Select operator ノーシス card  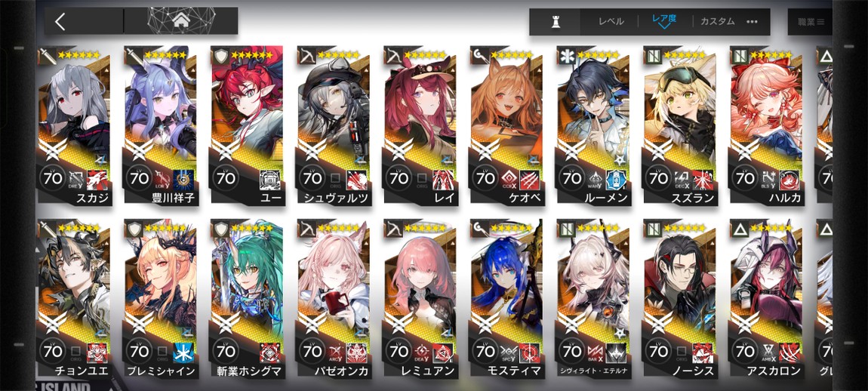tap(679, 299)
